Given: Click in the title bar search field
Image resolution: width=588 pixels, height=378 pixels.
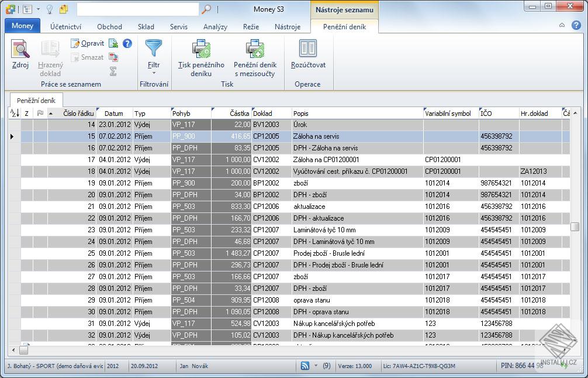Looking at the screenshot, I should [137, 9].
